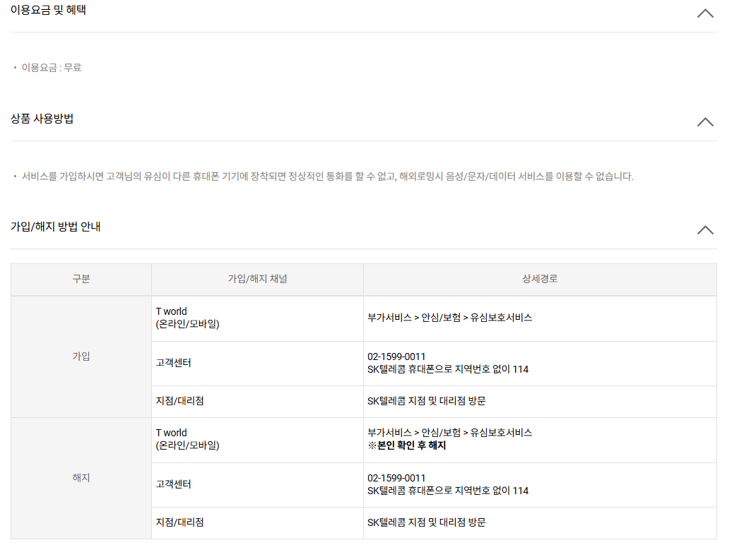Click 지역번호 없이 114 line in 해지 rows
The image size is (756, 545).
point(448,491)
